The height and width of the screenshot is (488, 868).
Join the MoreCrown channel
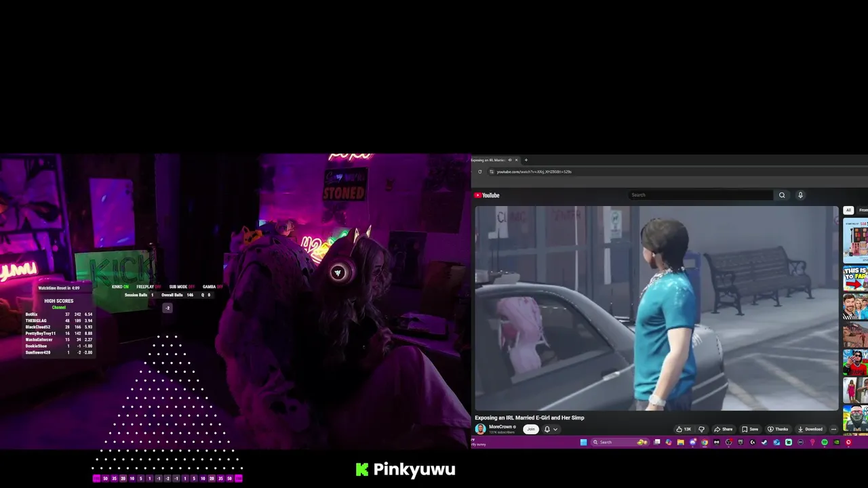coord(531,429)
